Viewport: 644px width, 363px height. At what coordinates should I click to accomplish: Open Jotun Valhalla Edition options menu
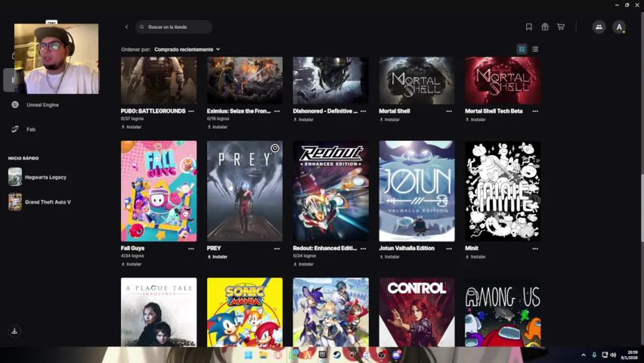(449, 249)
